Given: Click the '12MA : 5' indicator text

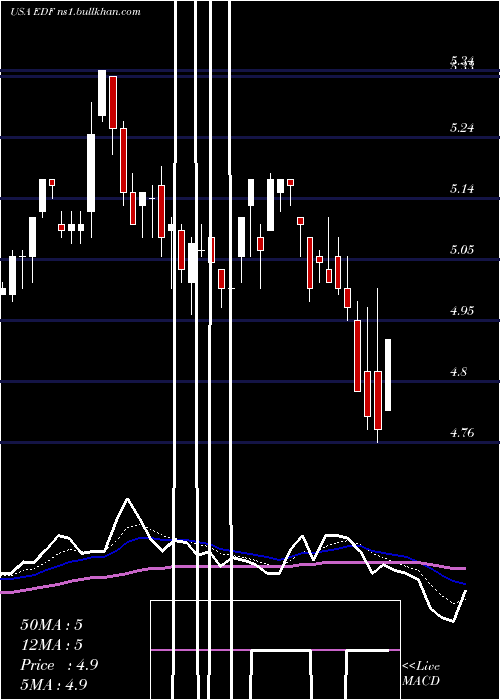Looking at the screenshot, I should (51, 645).
